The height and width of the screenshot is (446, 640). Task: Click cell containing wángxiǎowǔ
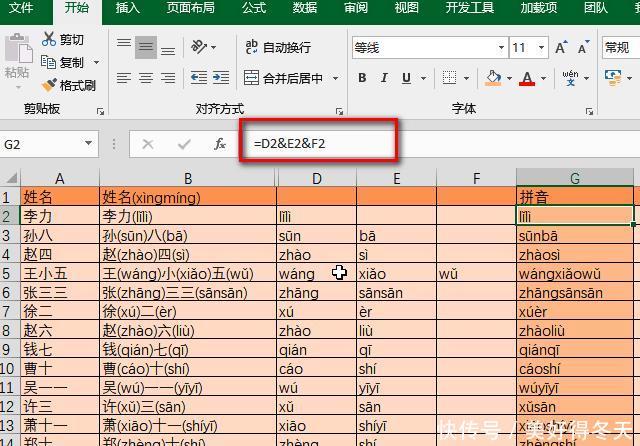coord(575,273)
